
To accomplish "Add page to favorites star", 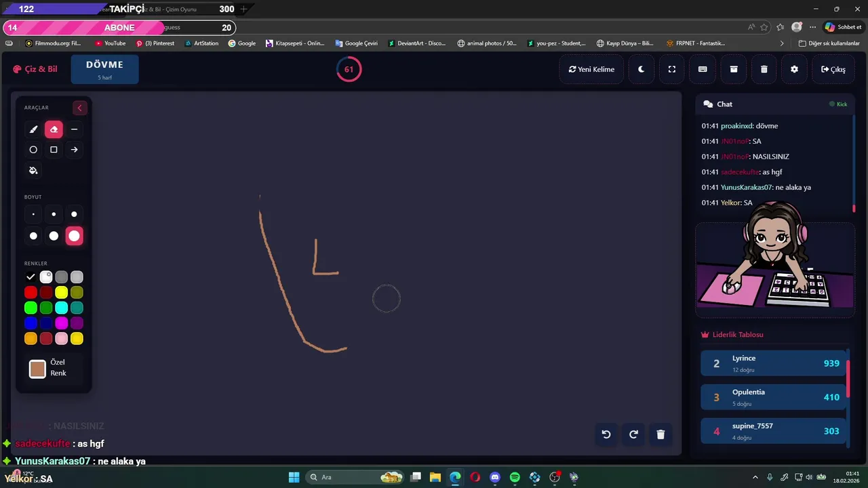I will [764, 27].
